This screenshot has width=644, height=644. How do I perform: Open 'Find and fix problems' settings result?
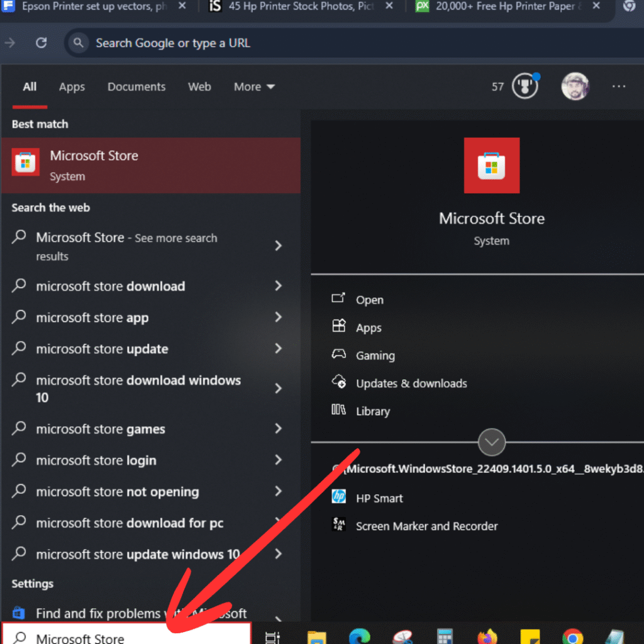tap(142, 613)
